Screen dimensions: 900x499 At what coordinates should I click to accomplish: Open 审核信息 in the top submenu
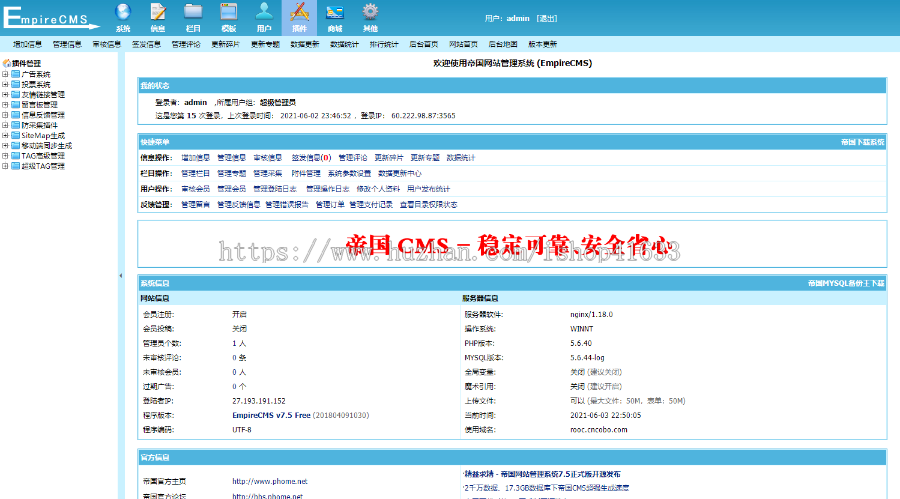(107, 44)
